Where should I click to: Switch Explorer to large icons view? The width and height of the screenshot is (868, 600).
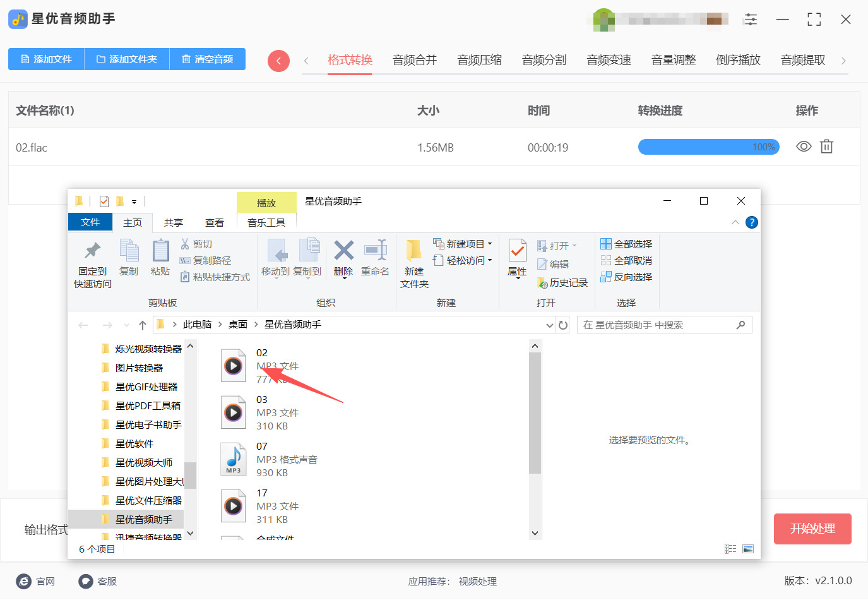(748, 549)
